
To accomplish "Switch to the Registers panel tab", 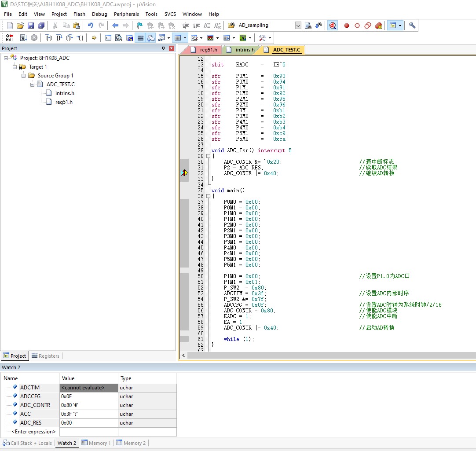I will pos(46,356).
